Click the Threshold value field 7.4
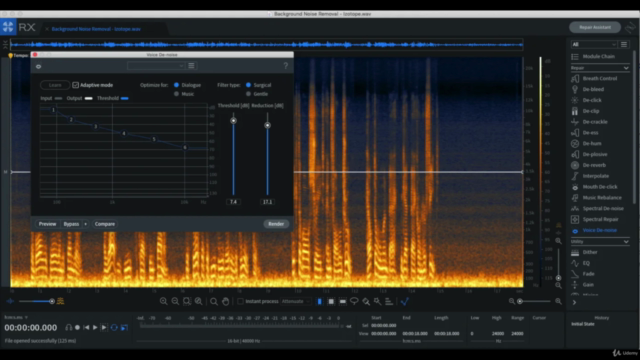The image size is (640, 360). tap(233, 202)
